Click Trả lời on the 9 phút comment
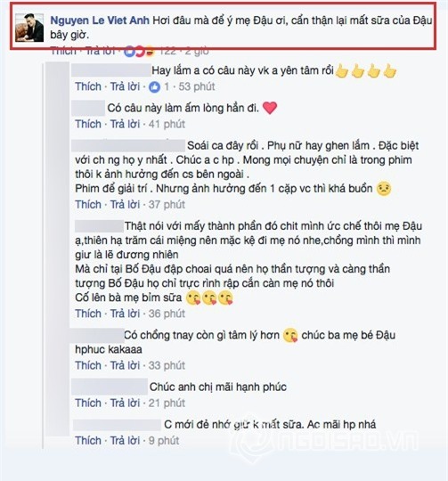 pyautogui.click(x=125, y=441)
